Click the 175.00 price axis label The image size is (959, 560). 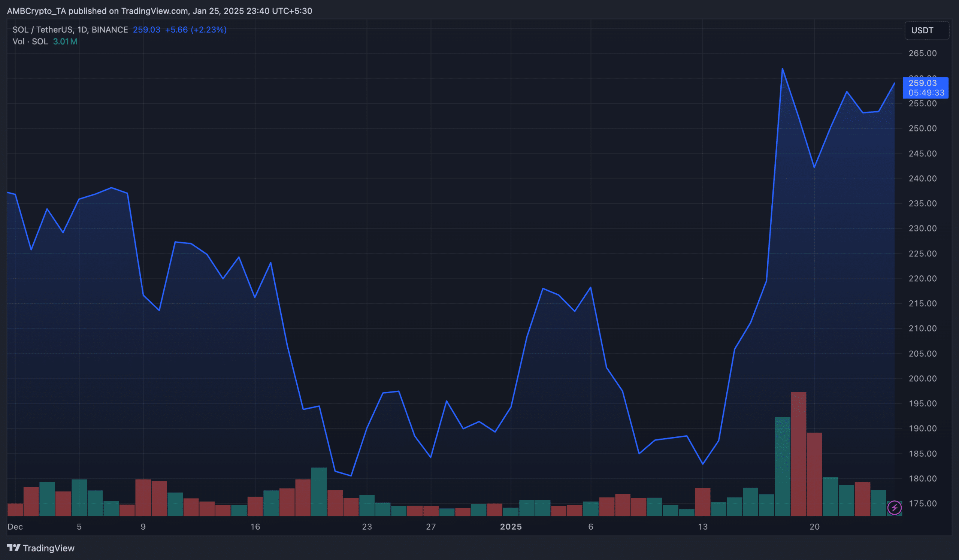point(922,503)
